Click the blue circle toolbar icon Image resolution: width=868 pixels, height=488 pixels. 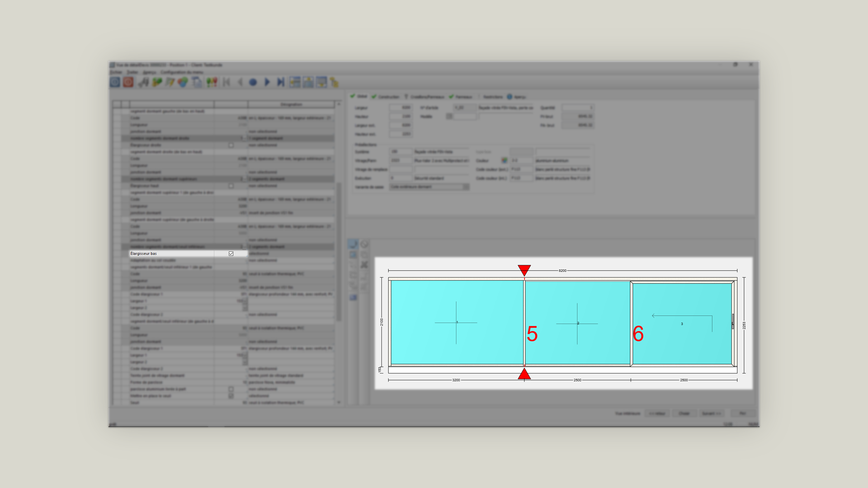[x=253, y=82]
